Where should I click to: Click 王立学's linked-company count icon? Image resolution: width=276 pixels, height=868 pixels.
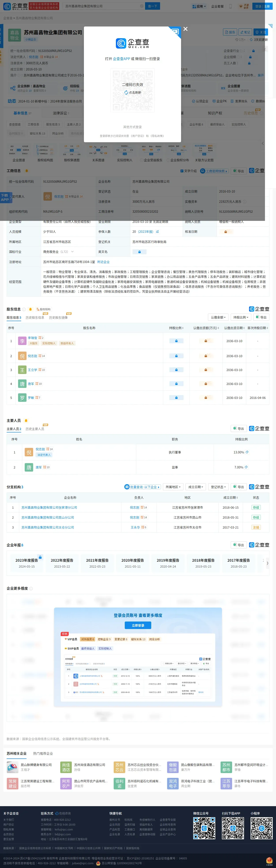coord(42,370)
